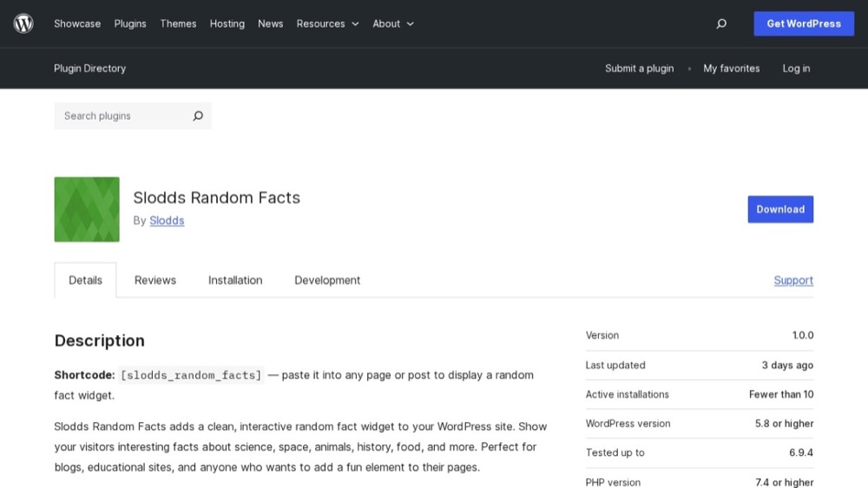
Task: Click the [slodds_random_facts] shortcode text
Action: [191, 375]
